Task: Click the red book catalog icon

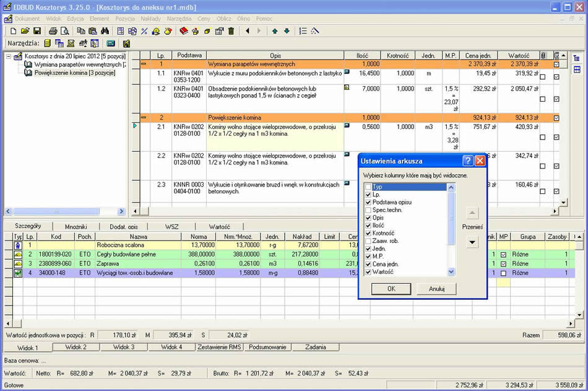Action: pyautogui.click(x=183, y=31)
